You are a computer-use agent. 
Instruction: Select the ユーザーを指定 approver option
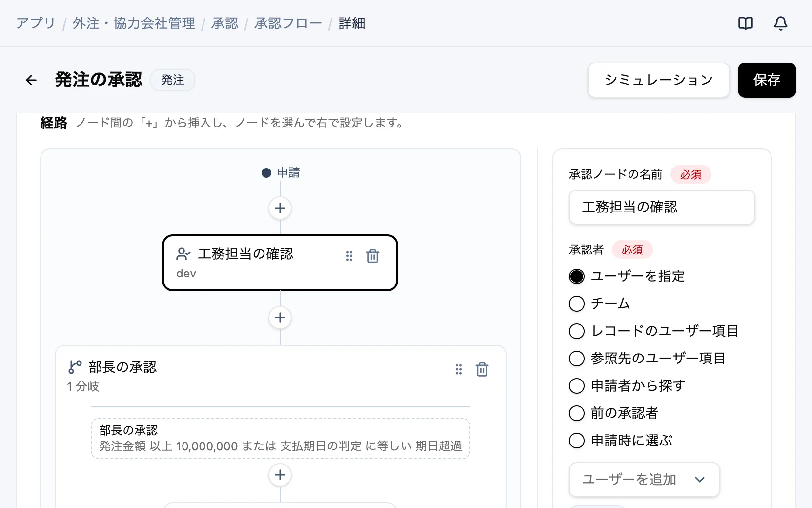coord(577,276)
